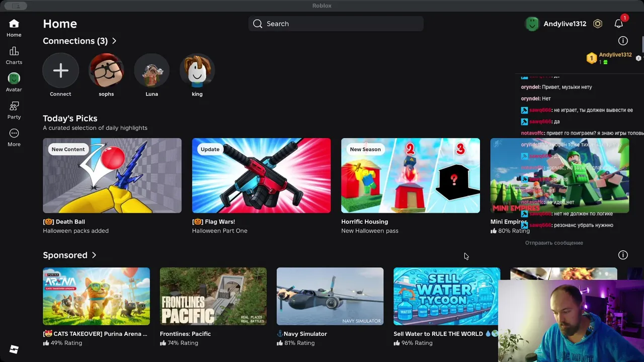Click Andylive1312 name in chat overlay
Viewport: 644px width, 362px height.
coord(615,55)
